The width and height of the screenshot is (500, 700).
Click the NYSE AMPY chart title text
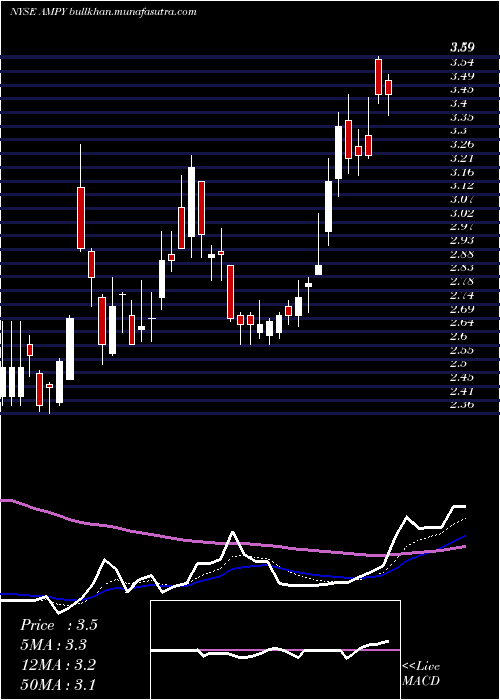point(103,12)
